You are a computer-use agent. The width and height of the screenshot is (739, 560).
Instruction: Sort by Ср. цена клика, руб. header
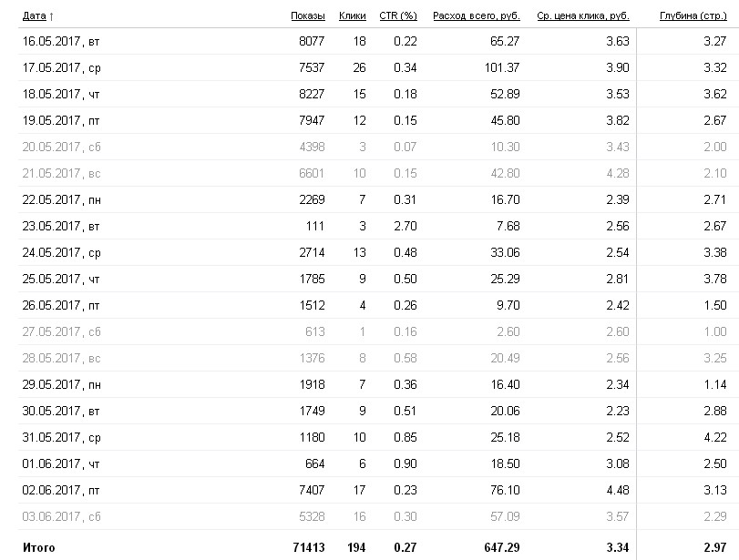tap(583, 16)
